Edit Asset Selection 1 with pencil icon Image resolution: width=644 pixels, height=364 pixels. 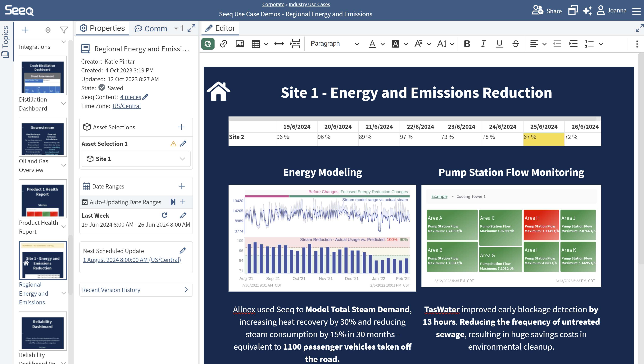tap(183, 143)
